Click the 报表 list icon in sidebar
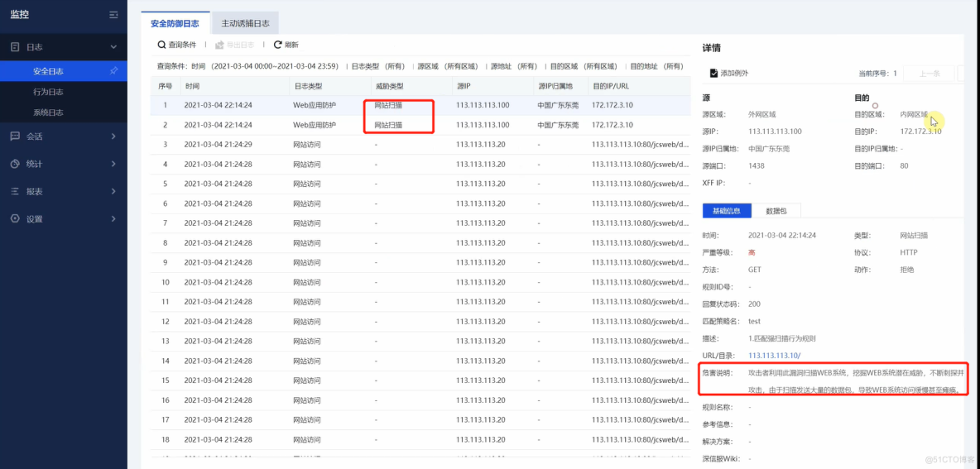 point(15,192)
